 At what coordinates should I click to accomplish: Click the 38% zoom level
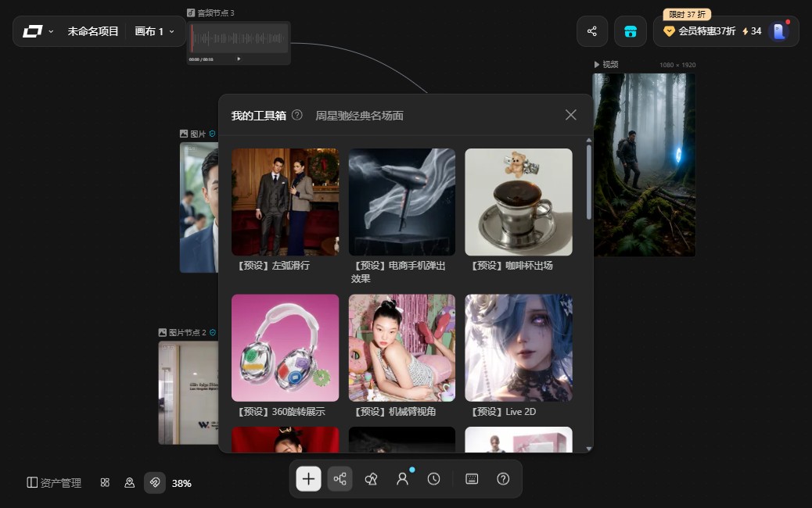click(181, 483)
